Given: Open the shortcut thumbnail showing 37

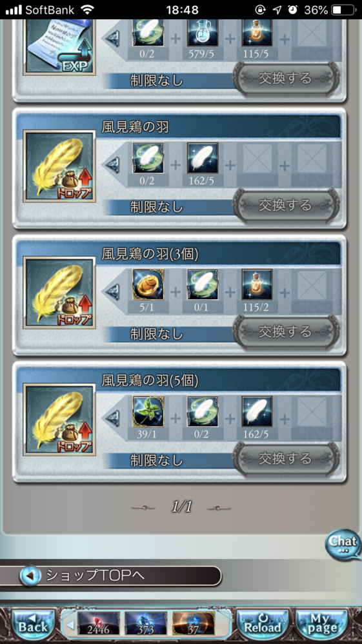Looking at the screenshot, I should (x=194, y=624).
